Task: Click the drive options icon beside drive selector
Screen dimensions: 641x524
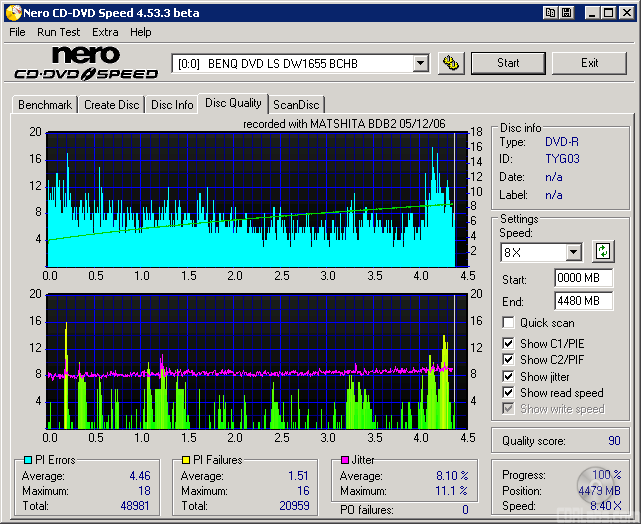Action: tap(452, 63)
